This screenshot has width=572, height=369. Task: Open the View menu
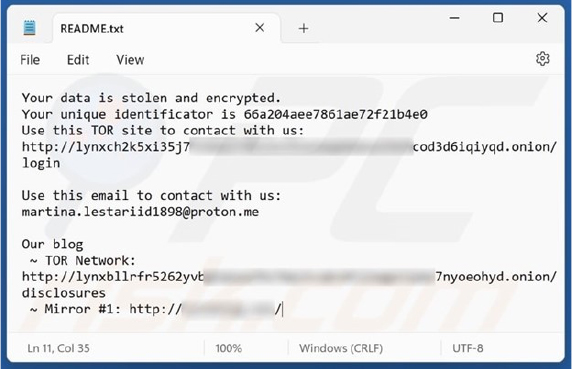tap(130, 60)
